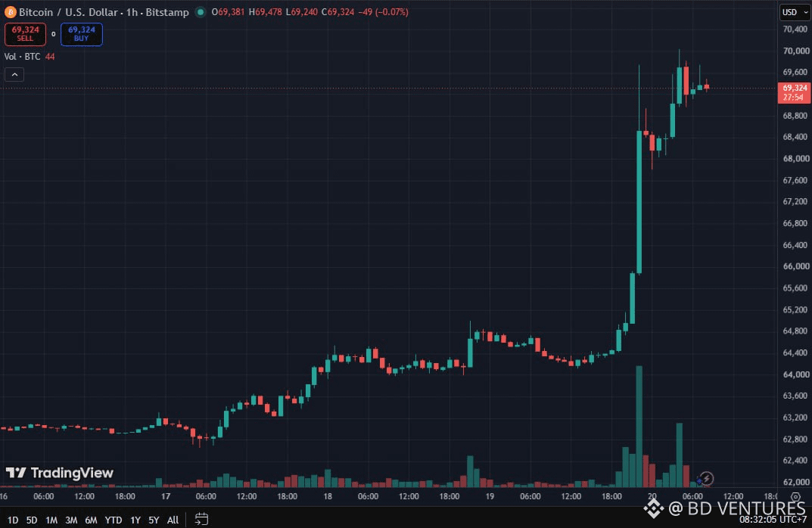Click the 62,000 price axis label
This screenshot has height=528, width=812.
(x=796, y=482)
